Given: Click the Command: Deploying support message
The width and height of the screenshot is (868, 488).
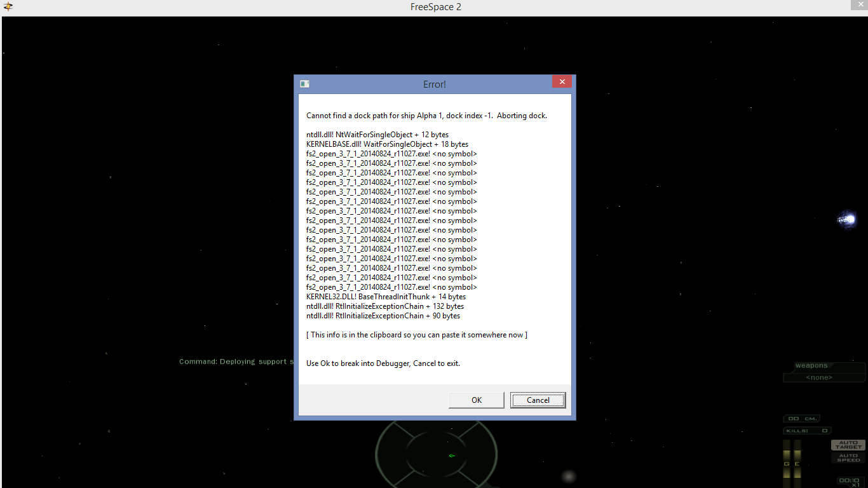Looking at the screenshot, I should pos(235,362).
